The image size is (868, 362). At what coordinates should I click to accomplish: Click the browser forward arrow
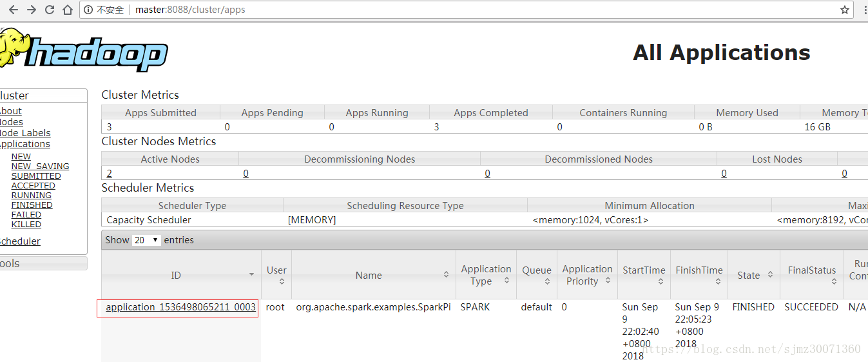(32, 10)
